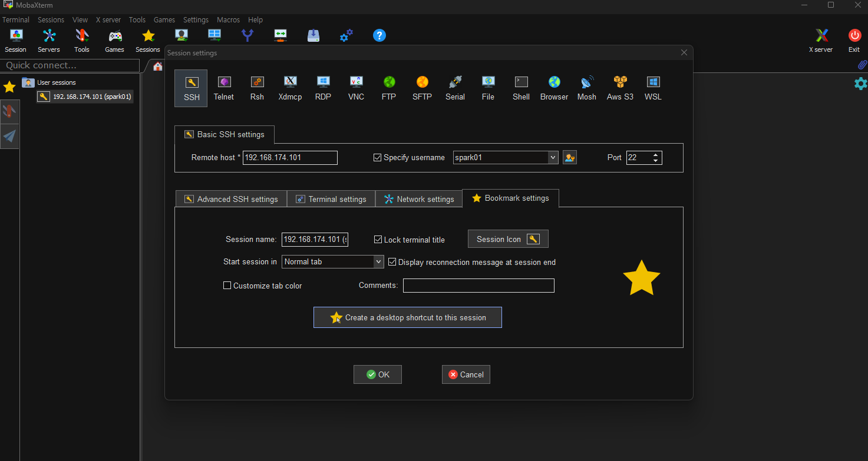Image resolution: width=868 pixels, height=461 pixels.
Task: Open the View menu
Action: click(80, 19)
